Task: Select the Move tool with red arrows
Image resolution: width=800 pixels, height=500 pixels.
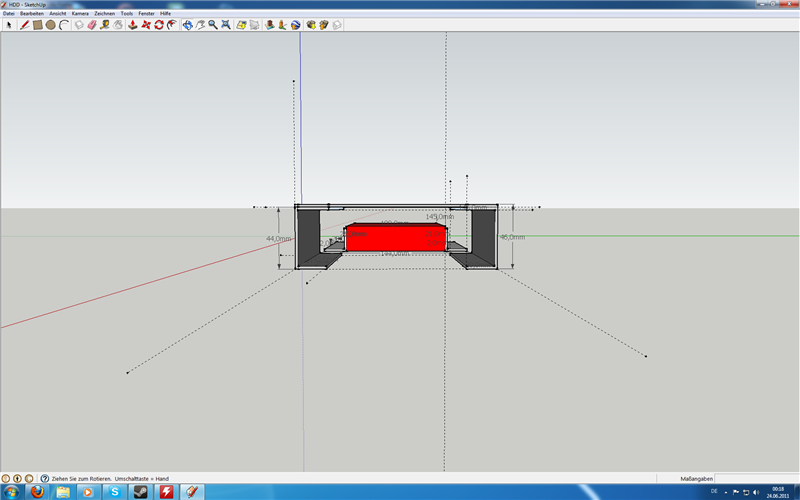Action: (146, 25)
